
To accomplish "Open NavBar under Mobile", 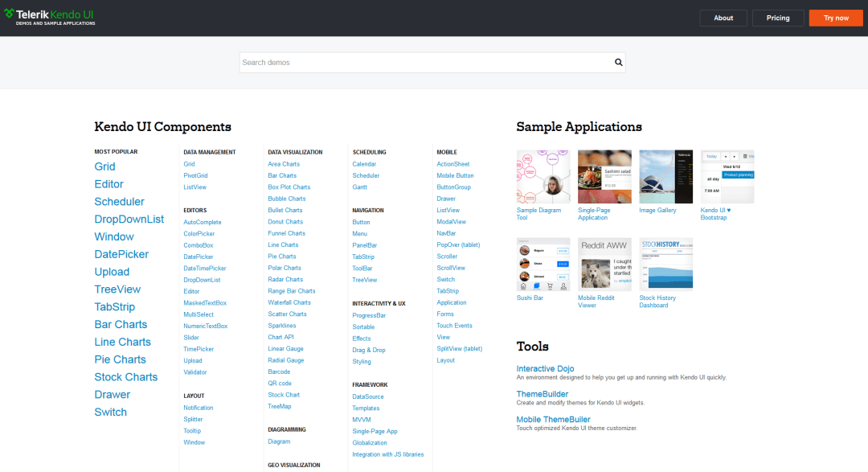I will click(446, 233).
